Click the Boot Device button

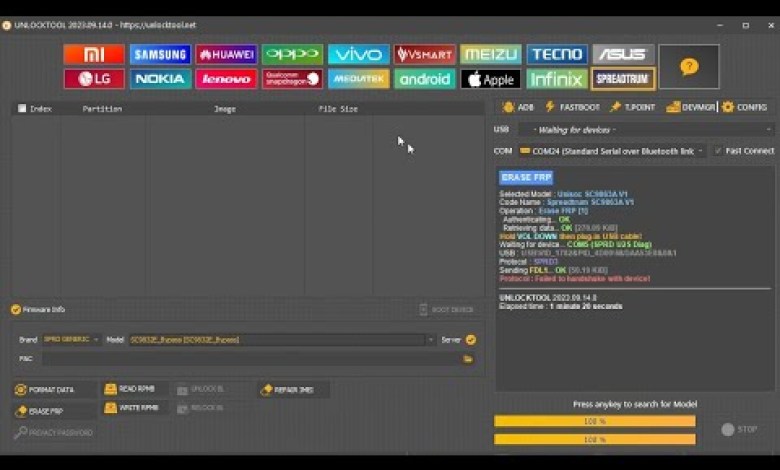pyautogui.click(x=446, y=309)
